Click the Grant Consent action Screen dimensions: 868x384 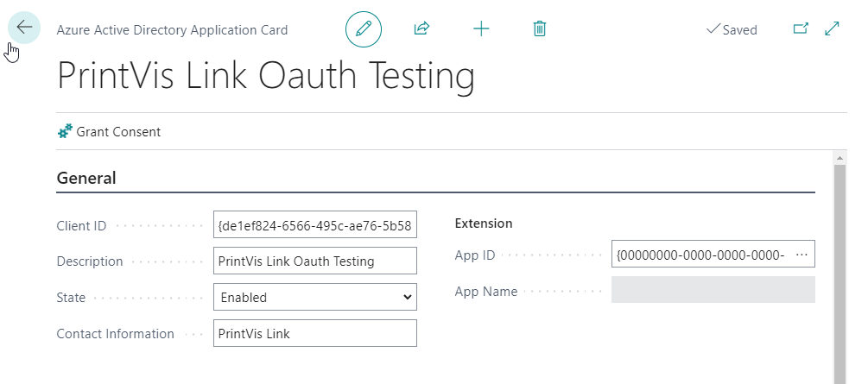coord(118,132)
